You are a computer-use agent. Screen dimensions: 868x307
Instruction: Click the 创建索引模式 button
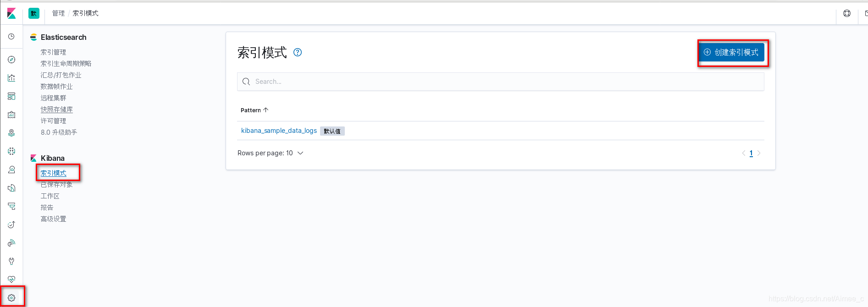click(731, 52)
